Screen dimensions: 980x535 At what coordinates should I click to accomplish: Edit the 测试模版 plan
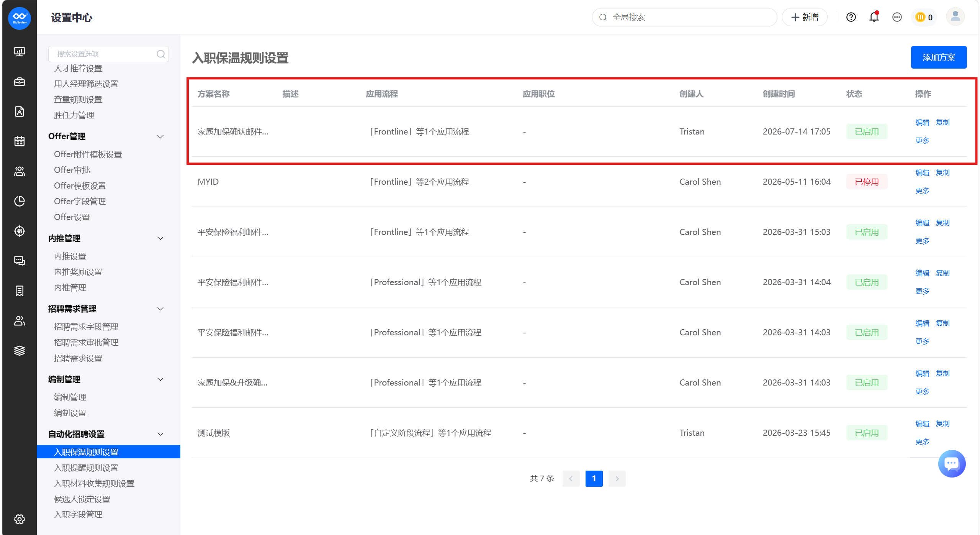(x=922, y=424)
